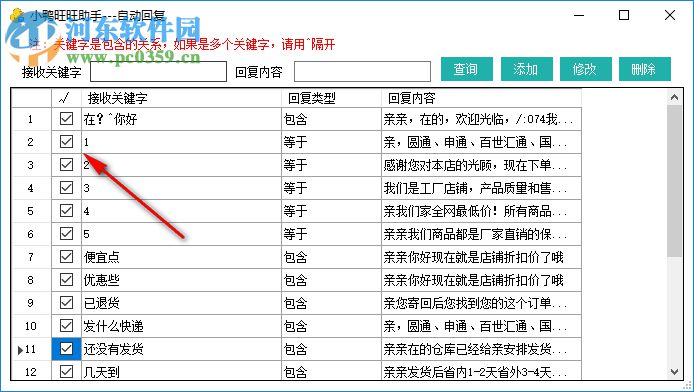Click row header number 11
The width and height of the screenshot is (694, 392).
[x=31, y=349]
